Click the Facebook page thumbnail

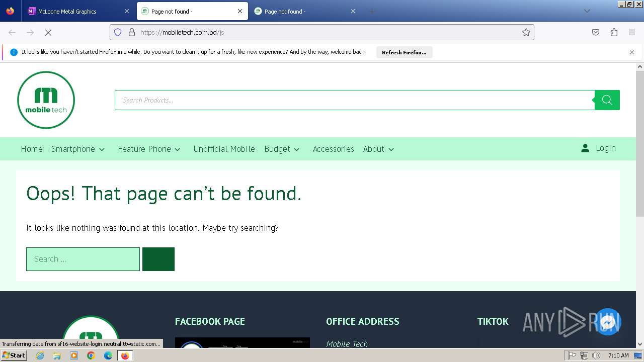[243, 343]
